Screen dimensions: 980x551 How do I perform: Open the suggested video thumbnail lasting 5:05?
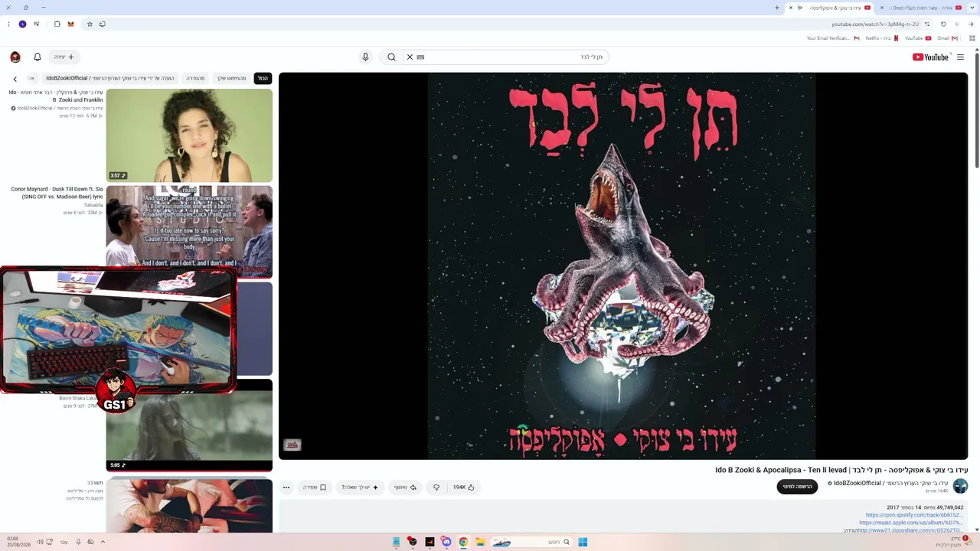[x=189, y=425]
